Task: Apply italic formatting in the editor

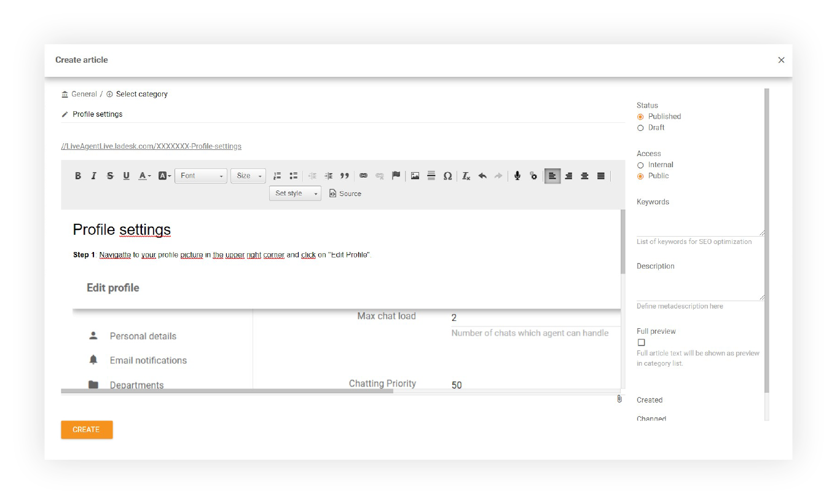Action: click(x=94, y=176)
